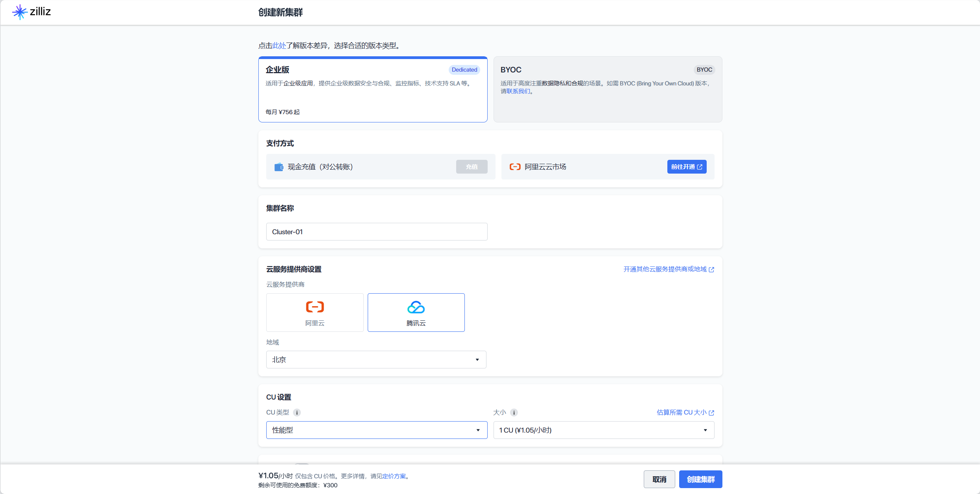Open the 地域 dropdown showing 北京

click(x=376, y=360)
